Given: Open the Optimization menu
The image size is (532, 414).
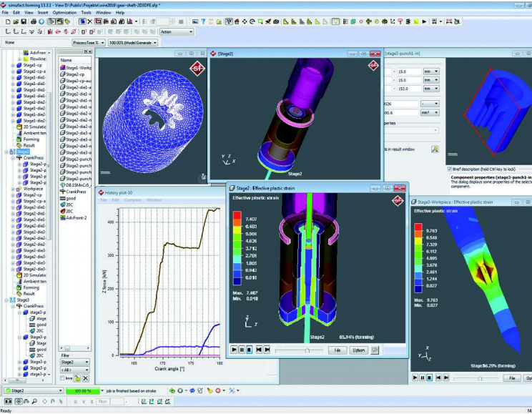Looking at the screenshot, I should click(x=64, y=13).
